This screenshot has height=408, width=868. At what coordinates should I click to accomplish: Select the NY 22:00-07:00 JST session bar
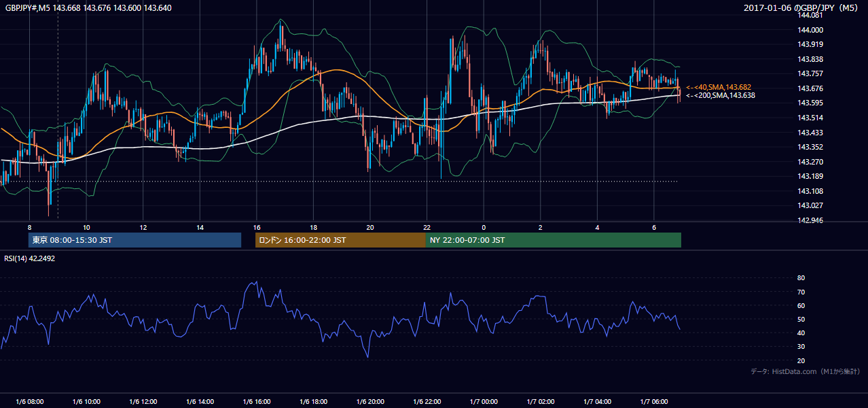[554, 240]
